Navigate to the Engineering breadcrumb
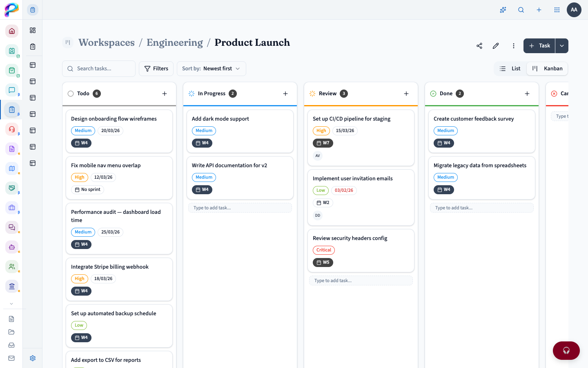The image size is (588, 368). [x=174, y=42]
